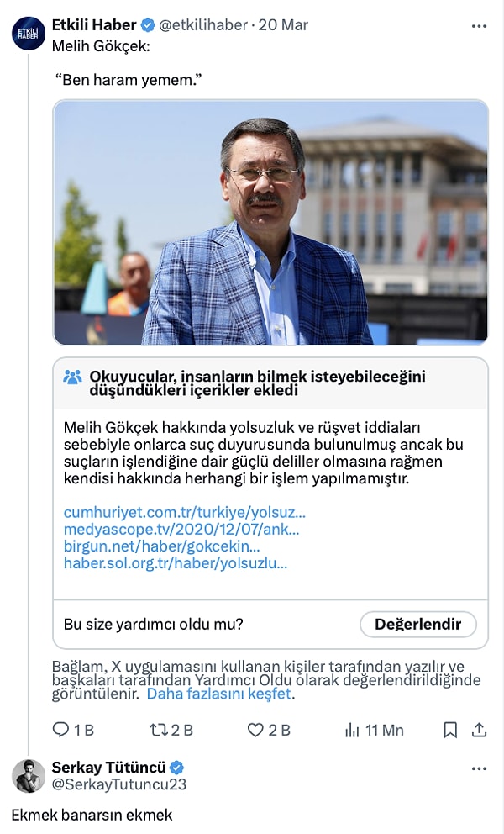This screenshot has width=504, height=834.
Task: Bookmark the Etkili Haber post
Action: pyautogui.click(x=450, y=730)
